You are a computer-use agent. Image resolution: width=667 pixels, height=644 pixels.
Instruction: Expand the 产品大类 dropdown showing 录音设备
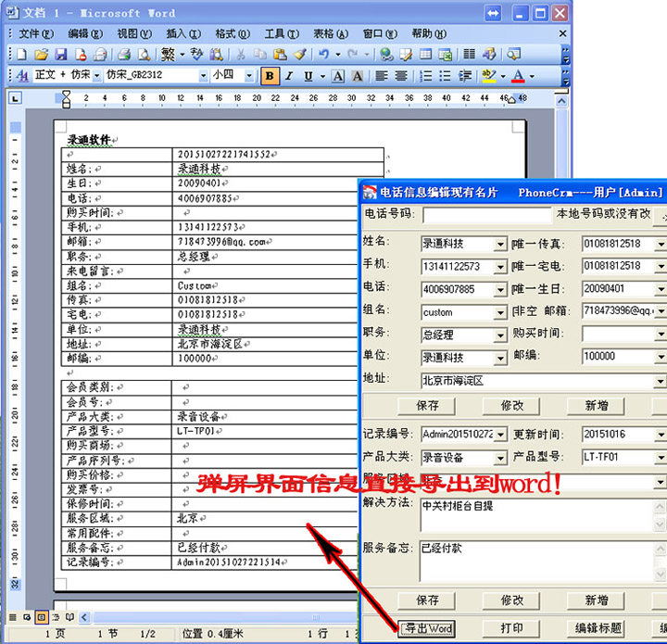tap(500, 458)
